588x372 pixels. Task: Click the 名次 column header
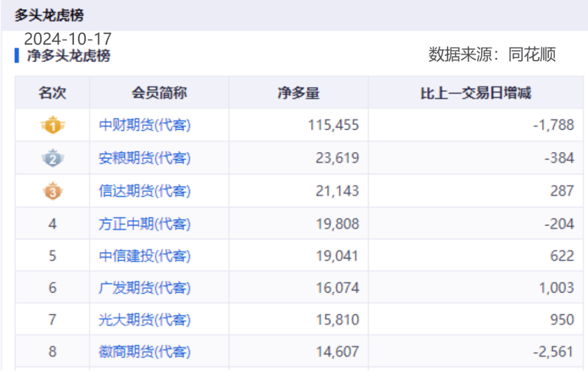pos(52,93)
